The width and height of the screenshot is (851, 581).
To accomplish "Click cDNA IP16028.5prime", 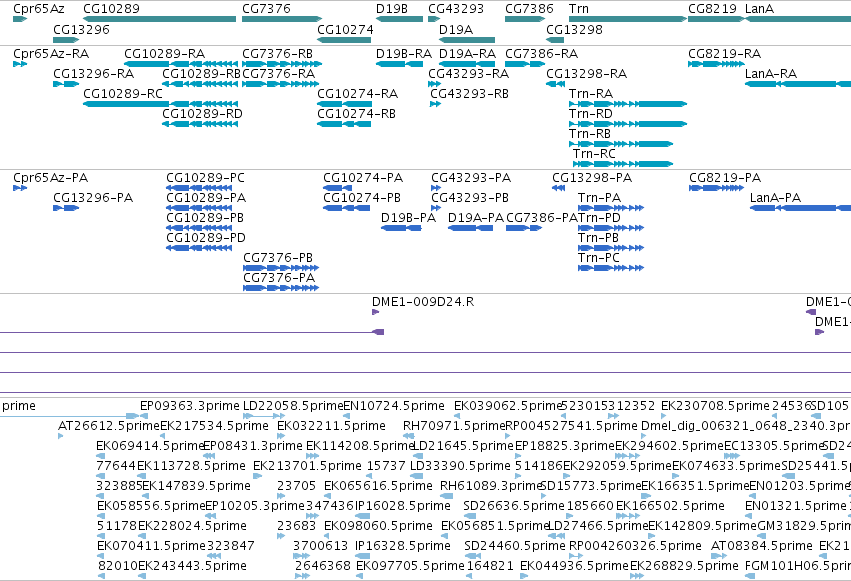I will (363, 516).
